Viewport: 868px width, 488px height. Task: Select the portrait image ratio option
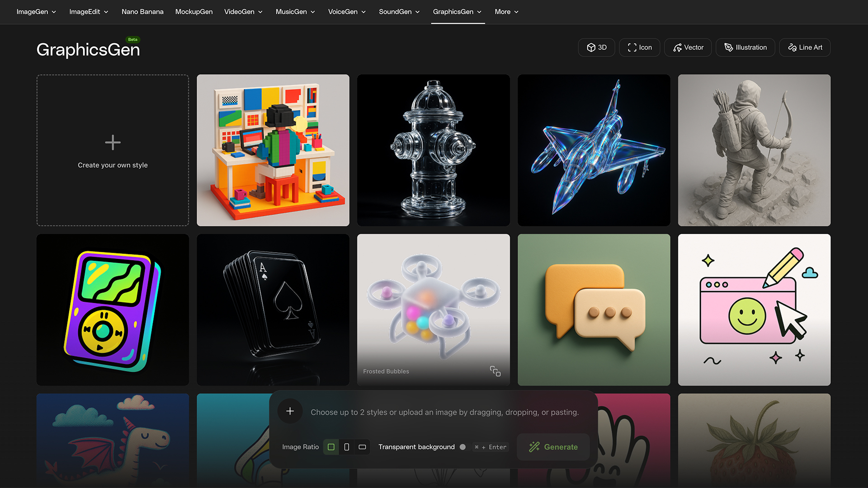tap(347, 447)
